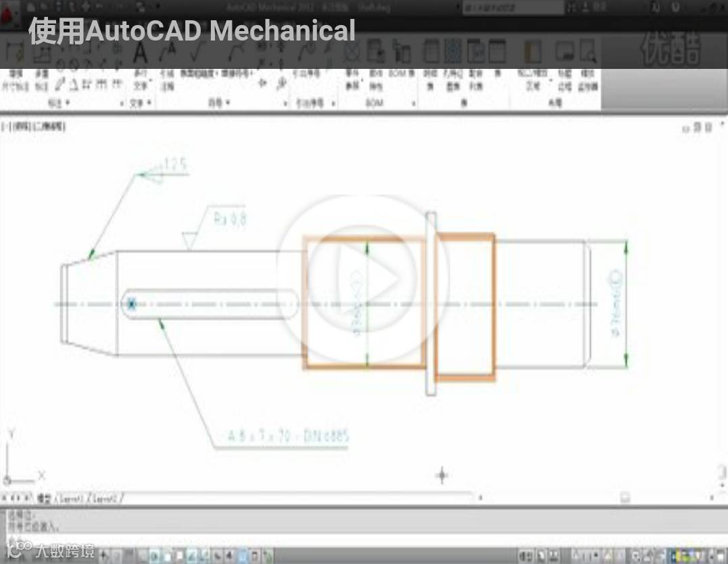Select the surface texture checkmark symbol tool
This screenshot has width=728, height=564.
199,52
